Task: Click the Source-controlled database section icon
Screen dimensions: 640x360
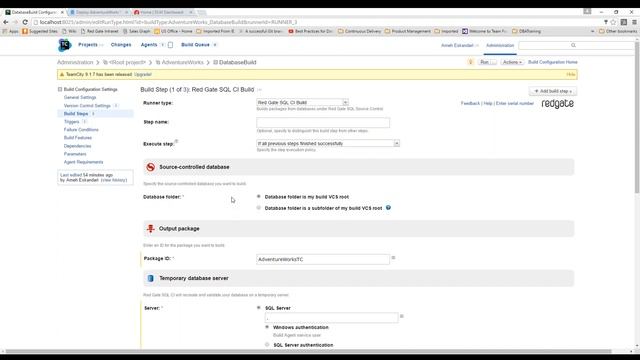Action: pos(151,167)
